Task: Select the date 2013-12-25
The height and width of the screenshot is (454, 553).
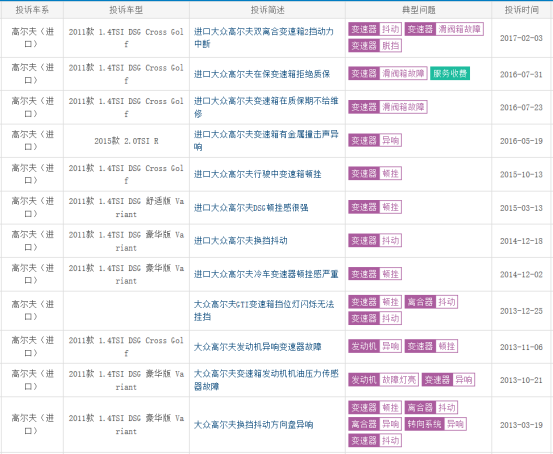Action: point(521,311)
